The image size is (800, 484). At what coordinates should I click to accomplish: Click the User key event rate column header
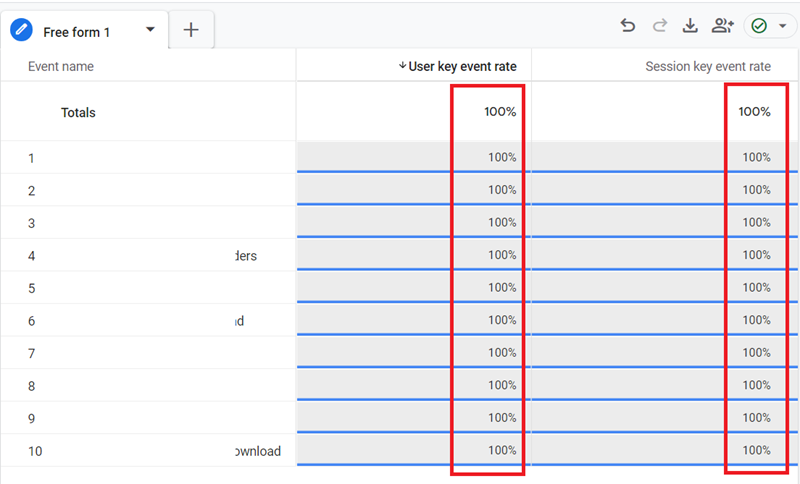pyautogui.click(x=462, y=67)
